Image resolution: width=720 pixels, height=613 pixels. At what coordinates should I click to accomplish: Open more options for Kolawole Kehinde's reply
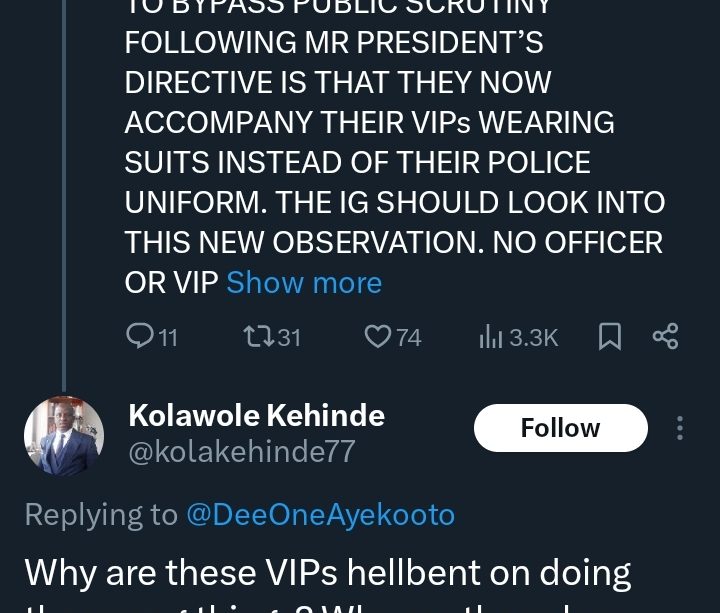click(680, 428)
